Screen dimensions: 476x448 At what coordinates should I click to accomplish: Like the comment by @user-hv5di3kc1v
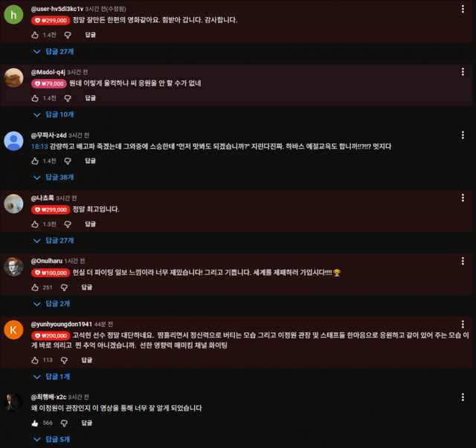click(x=35, y=35)
